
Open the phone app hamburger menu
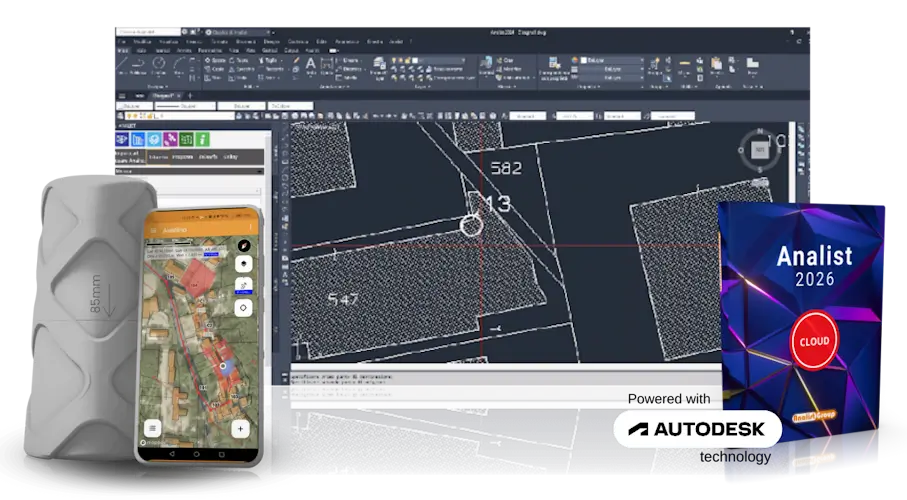tap(153, 230)
